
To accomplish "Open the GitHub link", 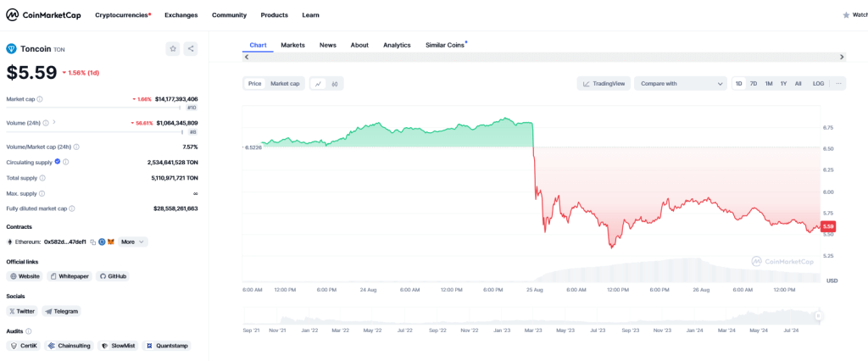I will (113, 276).
